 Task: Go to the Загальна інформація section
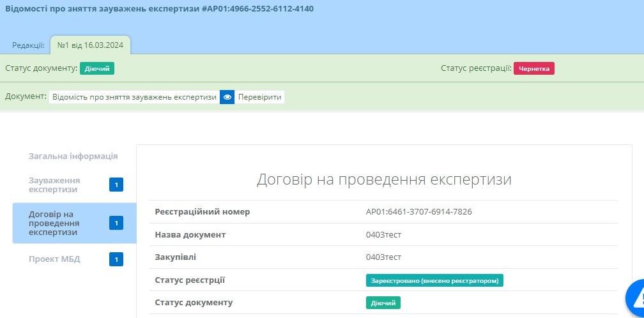[x=73, y=156]
